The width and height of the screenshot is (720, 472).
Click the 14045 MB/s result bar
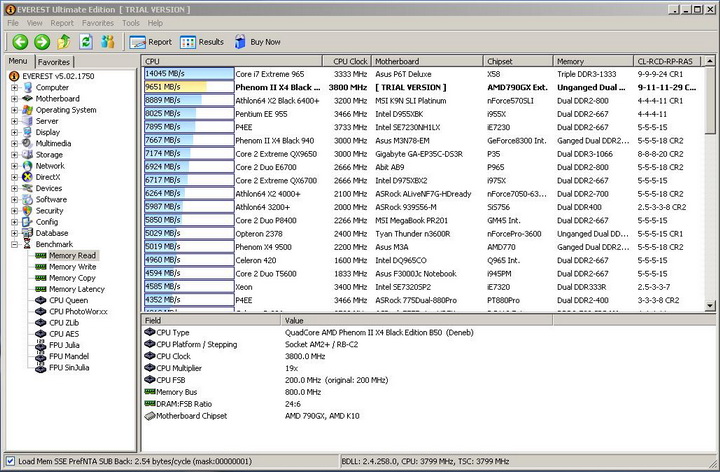click(189, 74)
